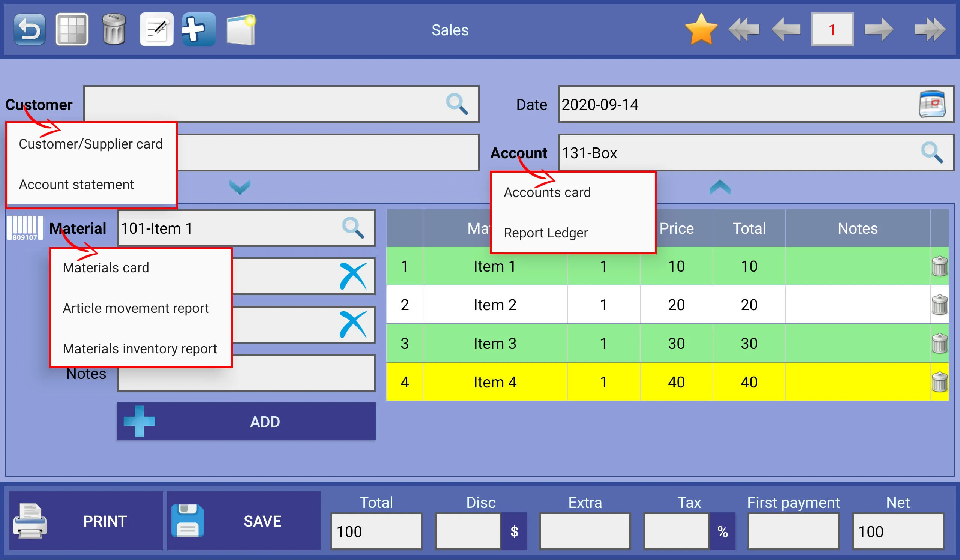960x560 pixels.
Task: Select Report Ledger from account menu
Action: click(x=546, y=232)
